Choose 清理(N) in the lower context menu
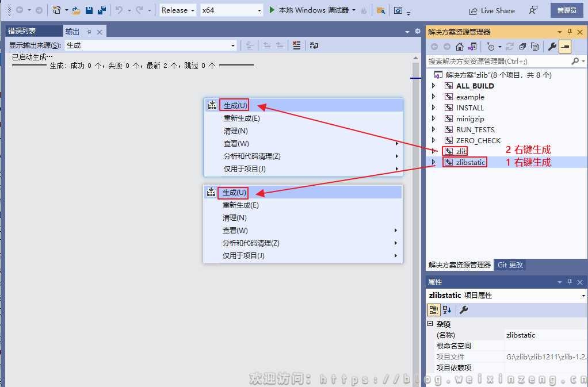This screenshot has width=588, height=387. point(234,218)
